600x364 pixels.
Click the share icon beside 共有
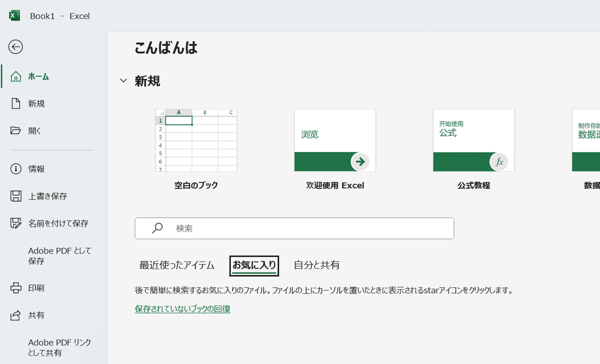pyautogui.click(x=16, y=315)
